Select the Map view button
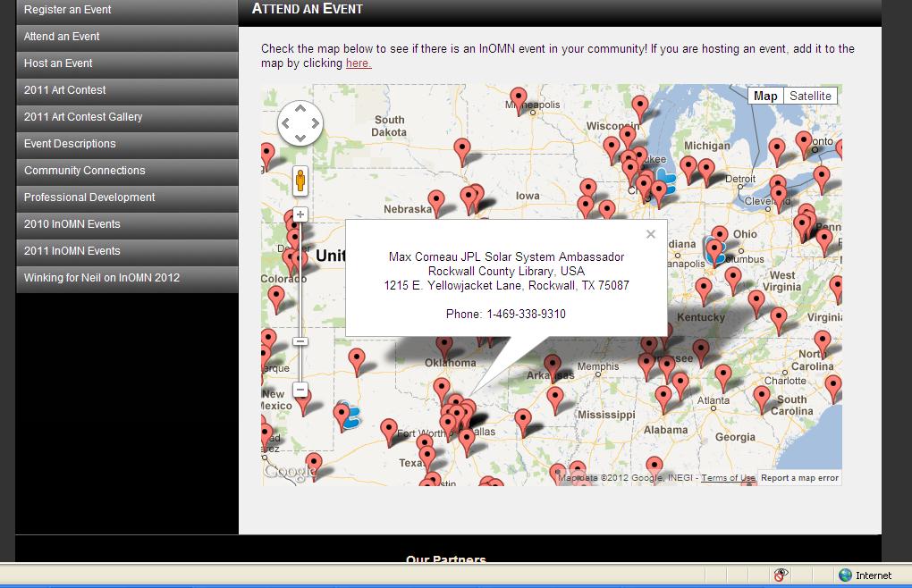This screenshot has width=912, height=588. (x=765, y=96)
